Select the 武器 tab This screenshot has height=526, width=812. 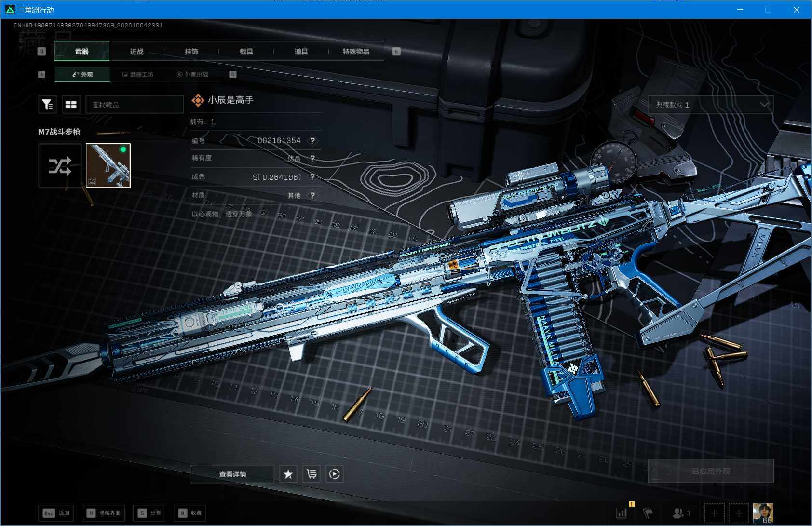[x=82, y=51]
